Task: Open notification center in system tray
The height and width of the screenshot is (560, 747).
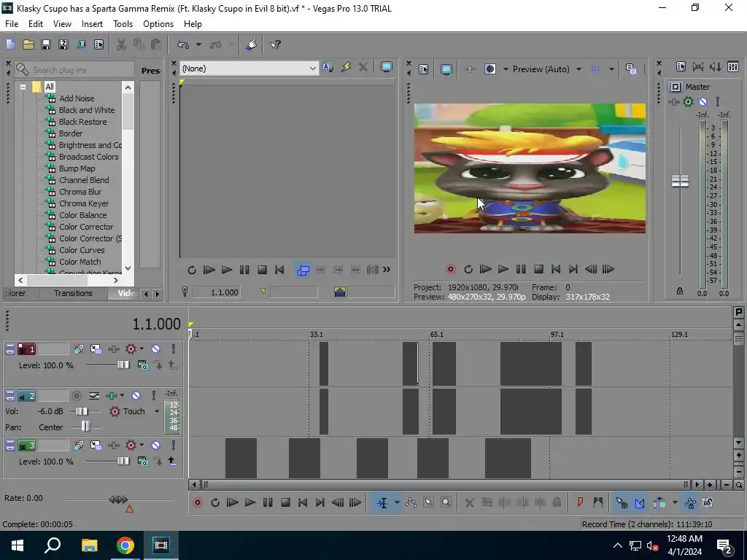Action: [724, 546]
